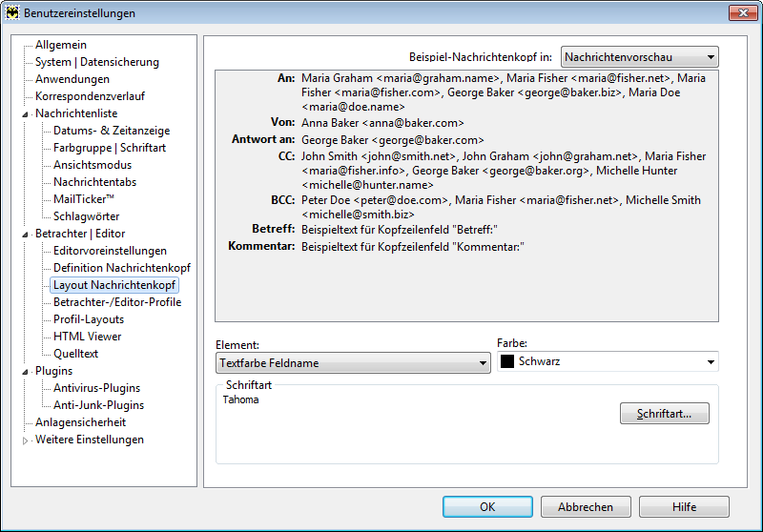Select Betrachter | Editor tree item

click(80, 234)
